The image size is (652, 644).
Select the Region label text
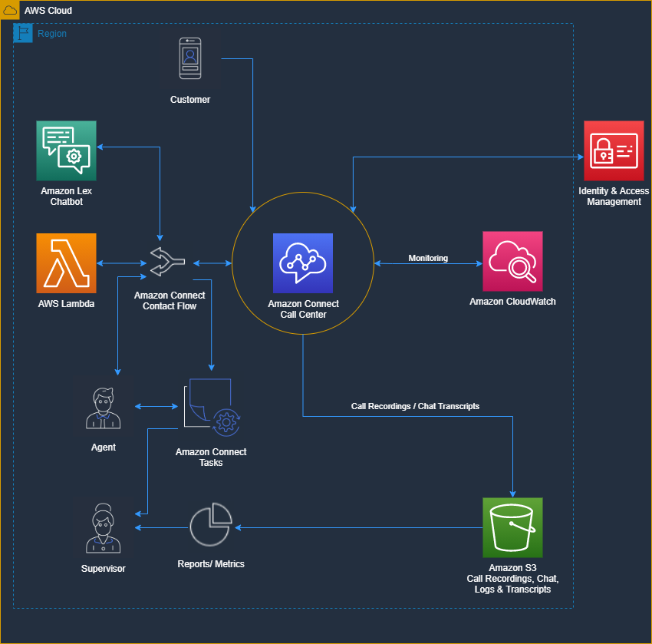pyautogui.click(x=52, y=34)
